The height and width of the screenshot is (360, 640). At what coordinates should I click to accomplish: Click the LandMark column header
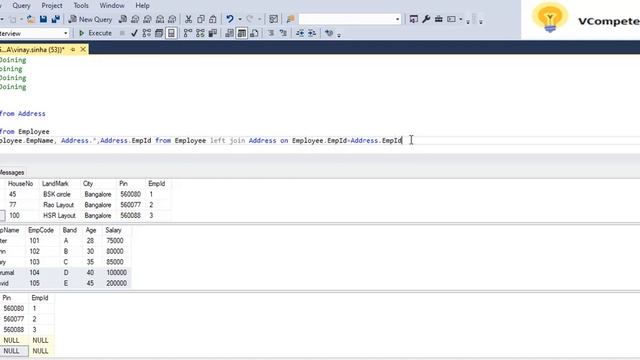point(56,184)
